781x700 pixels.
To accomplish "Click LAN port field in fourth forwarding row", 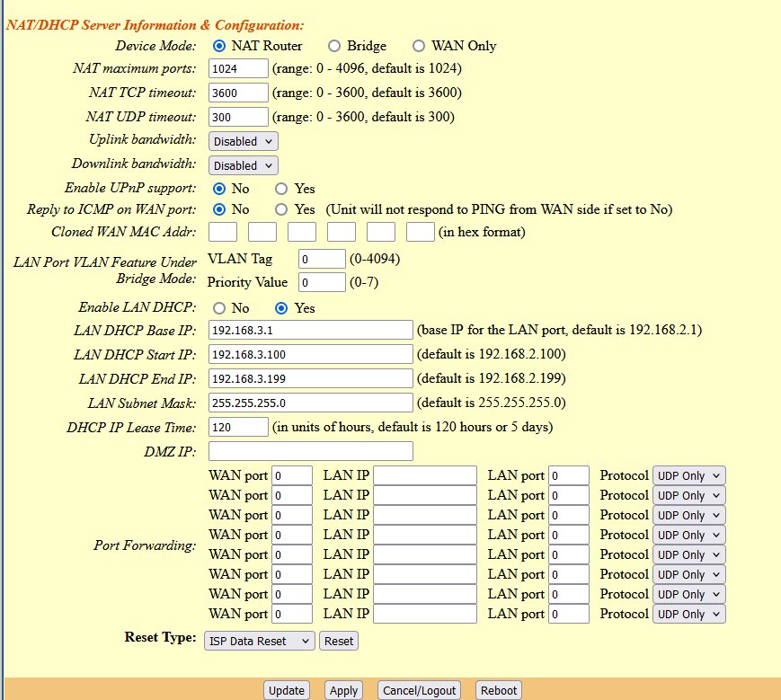I will 569,535.
